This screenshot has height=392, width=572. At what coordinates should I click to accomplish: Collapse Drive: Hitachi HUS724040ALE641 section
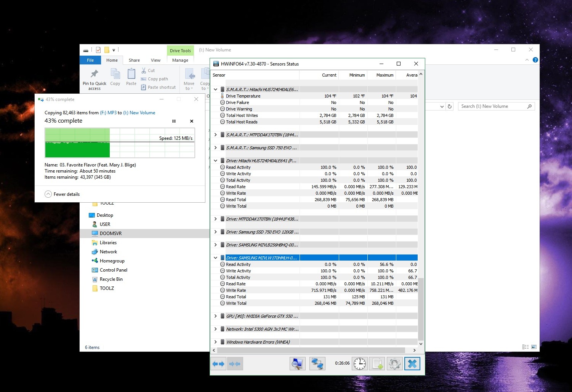click(215, 161)
